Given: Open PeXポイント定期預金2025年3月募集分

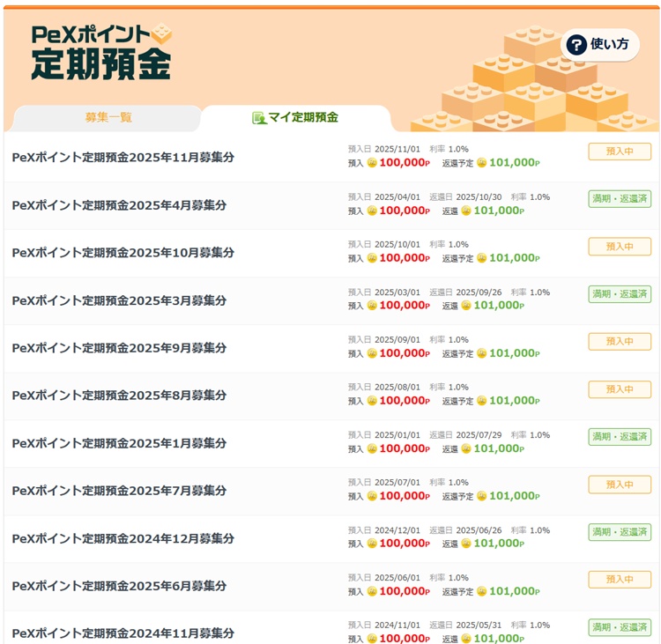Looking at the screenshot, I should (119, 300).
